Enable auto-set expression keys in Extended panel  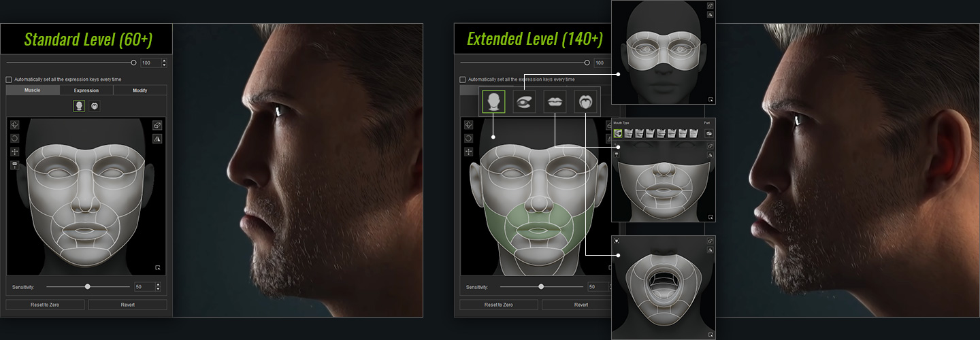point(463,80)
